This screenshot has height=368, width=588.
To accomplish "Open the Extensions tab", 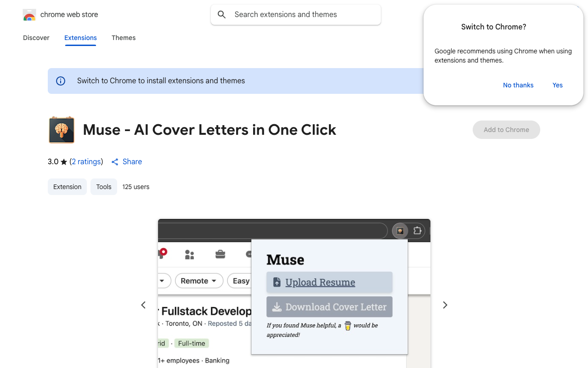I will (x=80, y=38).
